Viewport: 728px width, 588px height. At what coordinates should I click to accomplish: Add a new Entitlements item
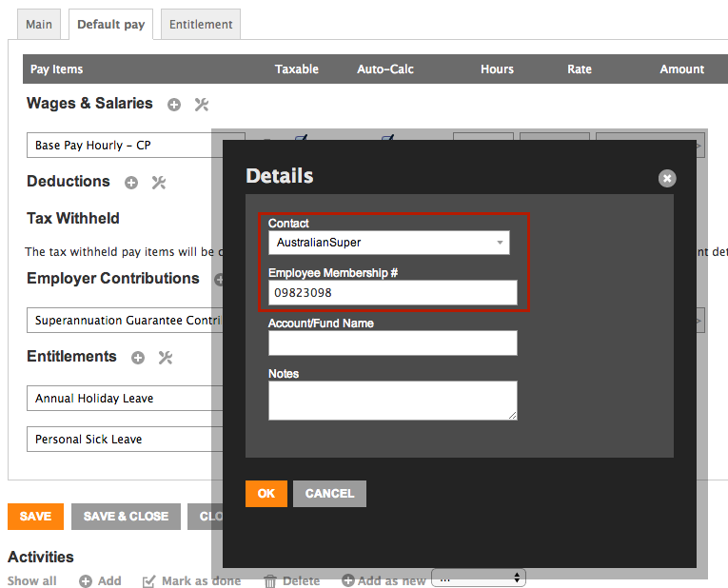[138, 358]
